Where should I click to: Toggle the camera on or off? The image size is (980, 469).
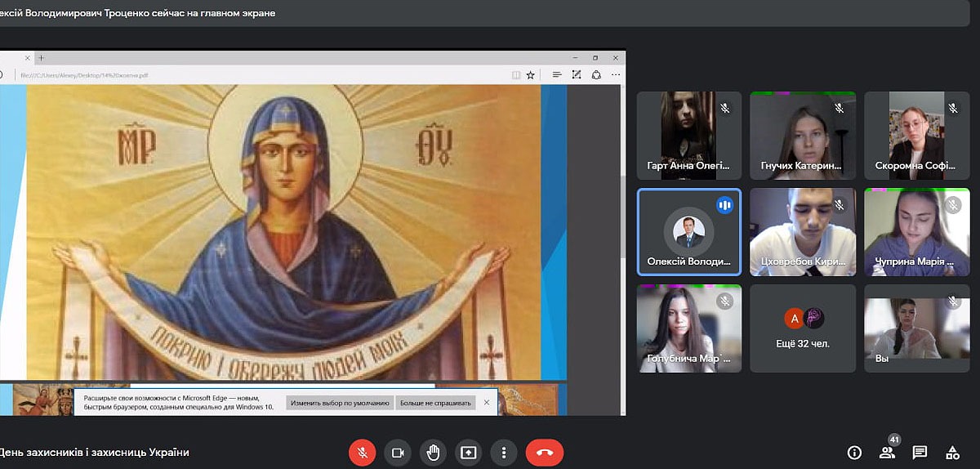point(398,452)
